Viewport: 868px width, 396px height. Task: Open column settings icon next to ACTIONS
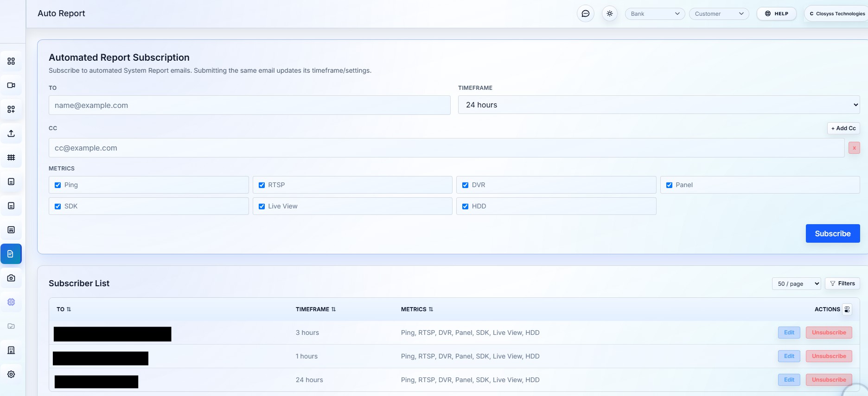pos(847,309)
